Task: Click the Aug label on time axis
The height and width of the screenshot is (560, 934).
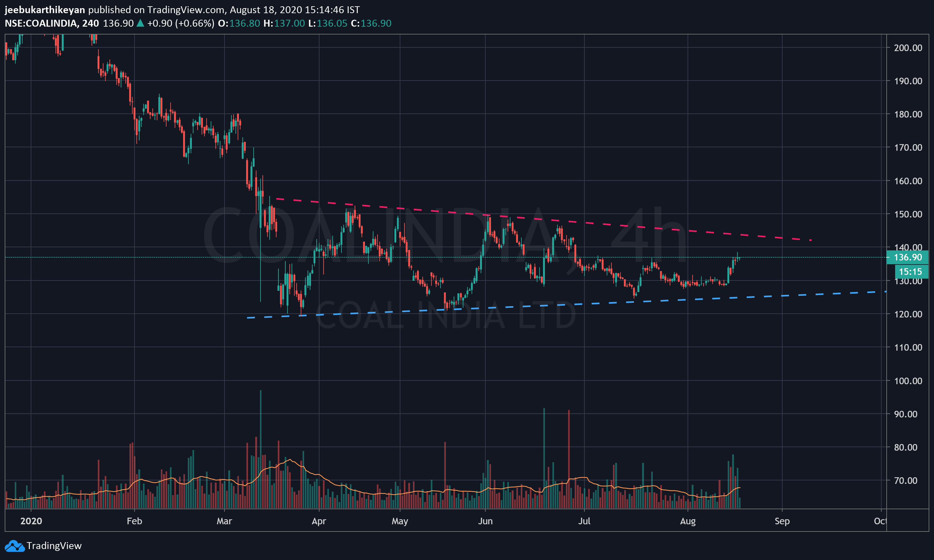Action: click(x=688, y=521)
